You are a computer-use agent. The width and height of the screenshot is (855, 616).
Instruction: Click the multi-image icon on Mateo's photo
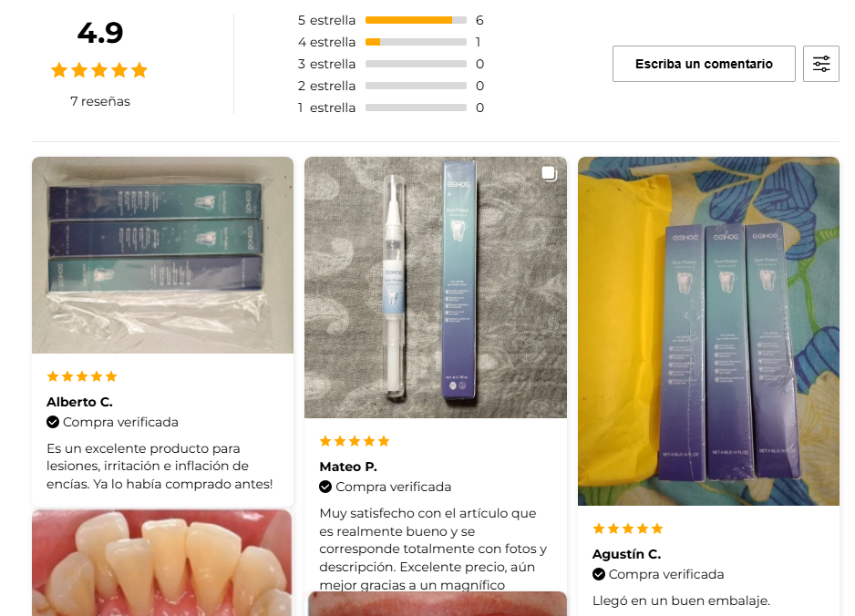click(x=549, y=173)
